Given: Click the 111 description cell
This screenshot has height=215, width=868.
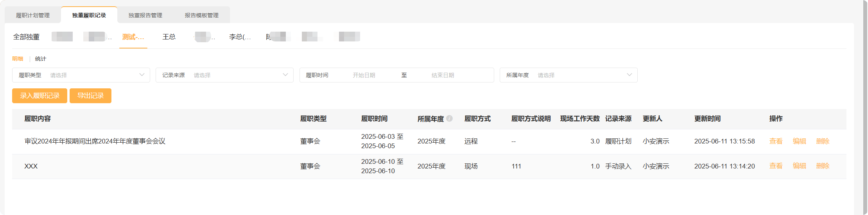Looking at the screenshot, I should tap(516, 166).
